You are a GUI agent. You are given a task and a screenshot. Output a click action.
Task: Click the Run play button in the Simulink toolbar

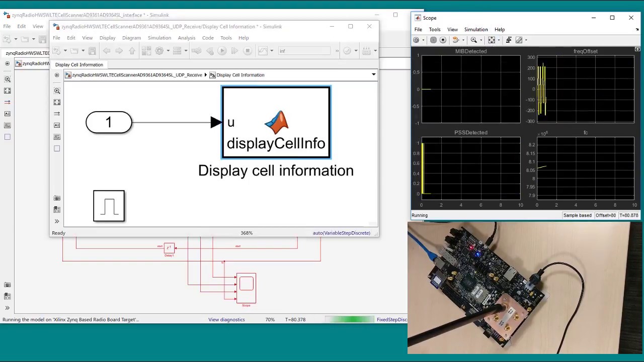[x=222, y=51]
